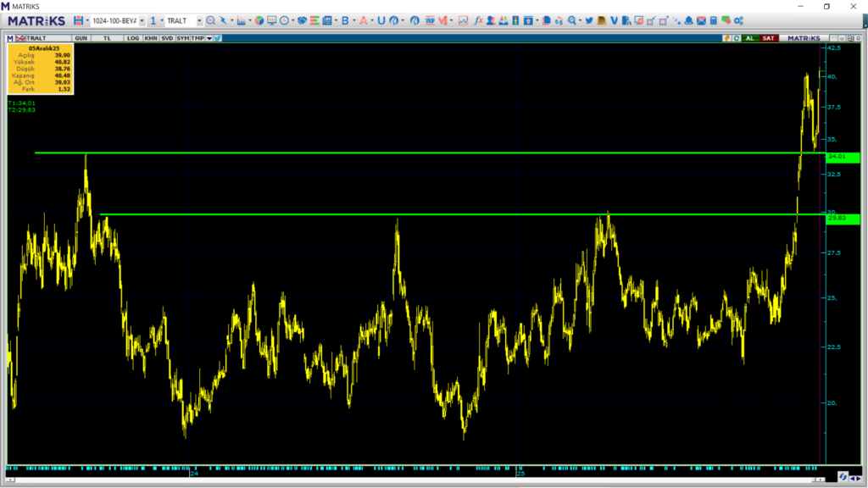Select the GUN period tab
The width and height of the screenshot is (868, 488).
coord(81,38)
